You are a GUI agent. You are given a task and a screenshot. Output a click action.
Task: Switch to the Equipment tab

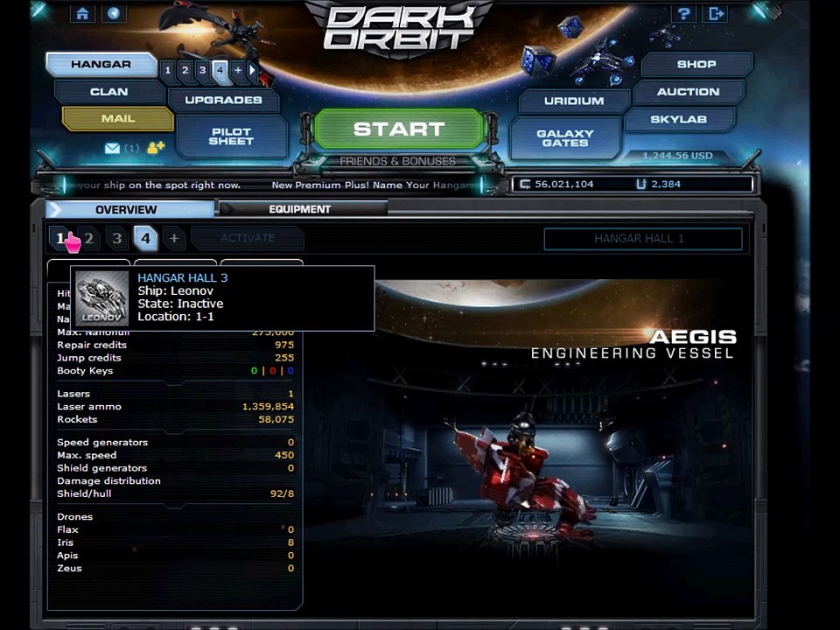pyautogui.click(x=304, y=209)
